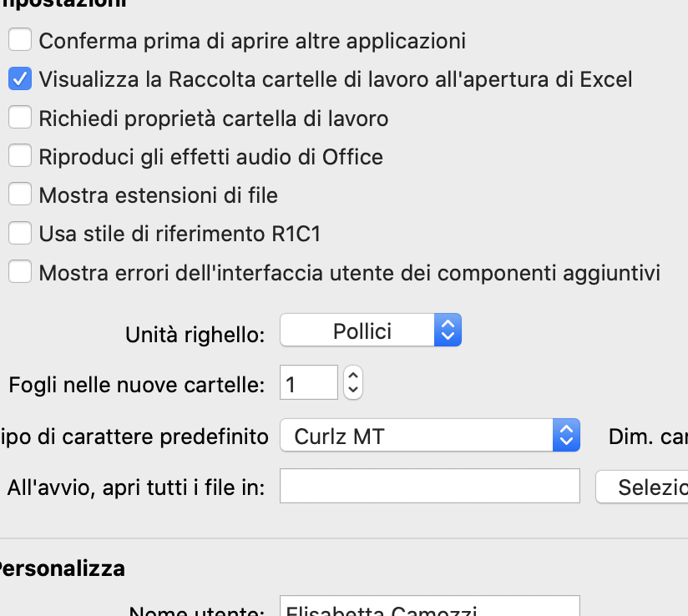688x616 pixels.
Task: Click the Visualizza la Raccolta cartelle label text
Action: coord(336,80)
